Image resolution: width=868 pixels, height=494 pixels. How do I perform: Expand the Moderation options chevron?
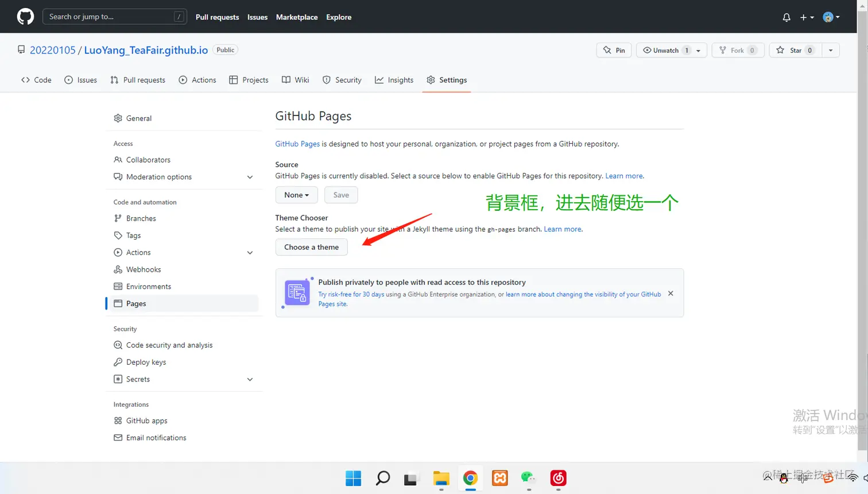click(x=250, y=177)
